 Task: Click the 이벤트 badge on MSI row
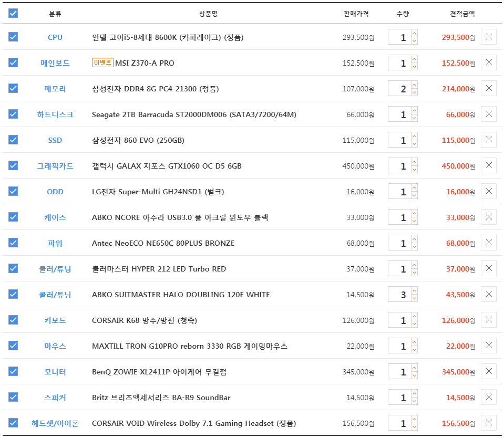point(102,62)
